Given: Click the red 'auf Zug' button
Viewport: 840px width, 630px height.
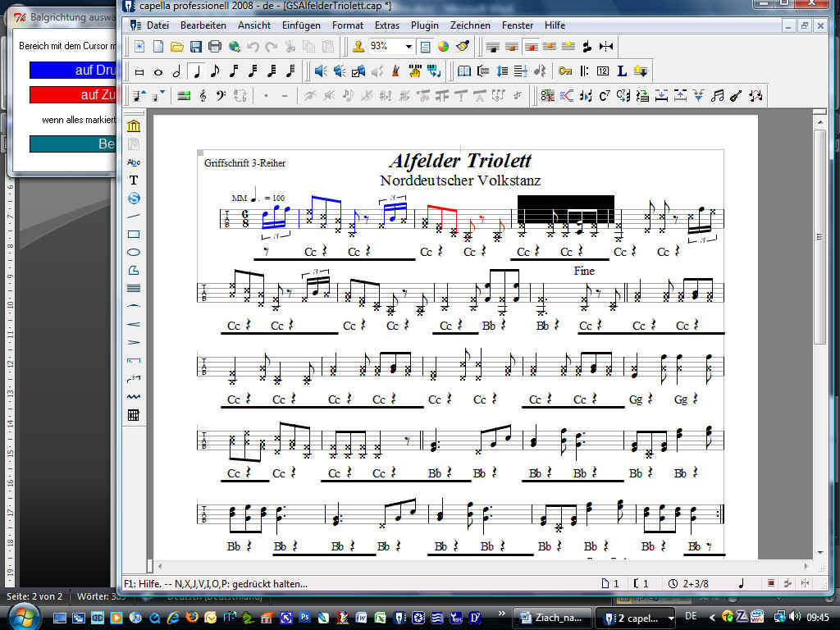Looking at the screenshot, I should point(74,95).
